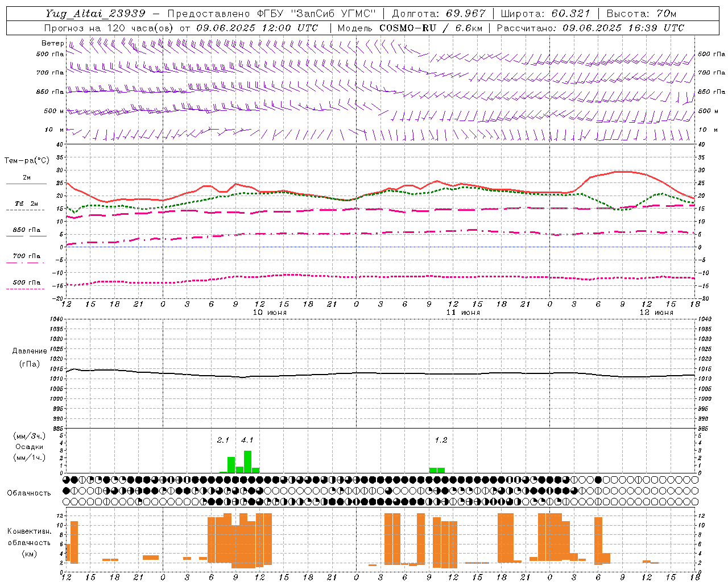Click the 700 гПа dash-dot temperature legend entry
This screenshot has height=582, width=728.
26,256
